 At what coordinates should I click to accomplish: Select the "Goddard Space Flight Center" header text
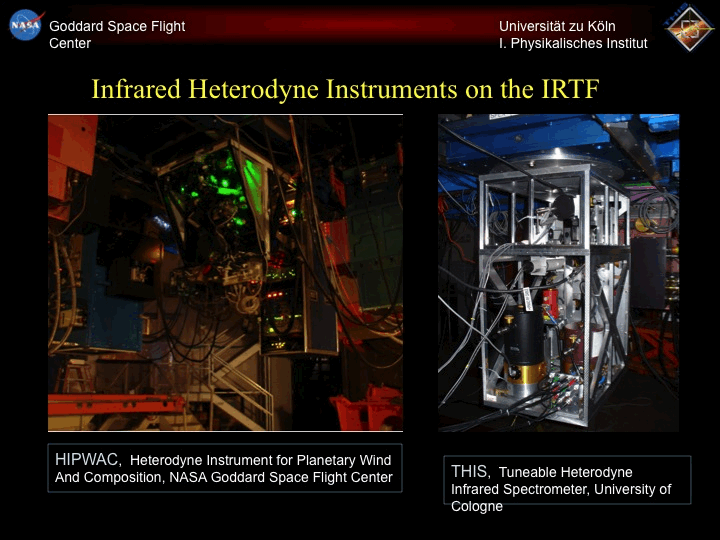click(x=116, y=35)
